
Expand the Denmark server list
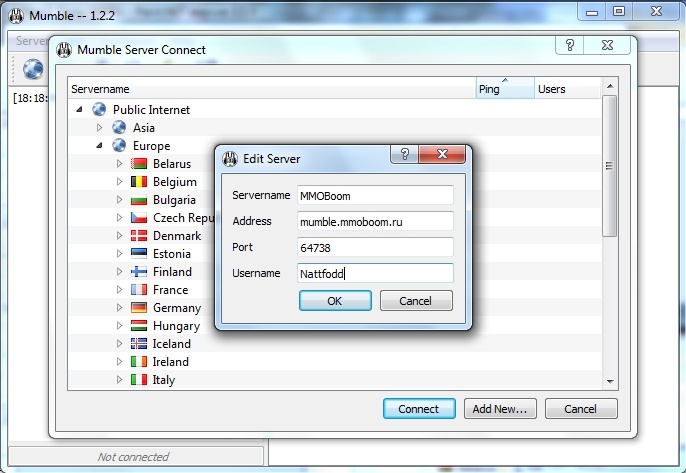(119, 236)
